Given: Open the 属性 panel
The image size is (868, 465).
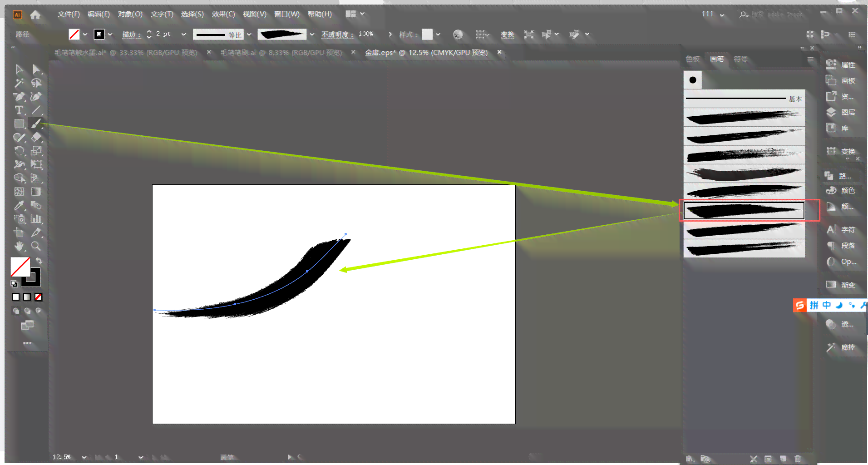Looking at the screenshot, I should click(x=841, y=64).
